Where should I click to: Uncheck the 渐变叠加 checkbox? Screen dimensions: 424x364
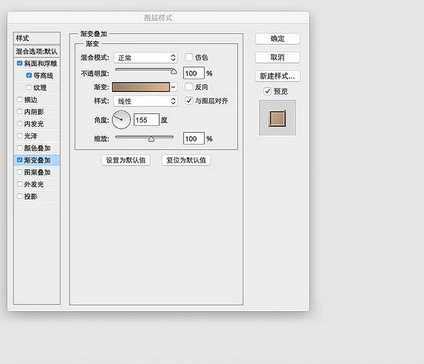(x=20, y=160)
